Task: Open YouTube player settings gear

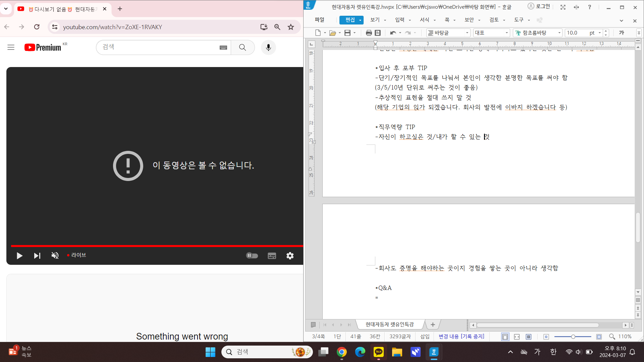Action: coord(290,256)
